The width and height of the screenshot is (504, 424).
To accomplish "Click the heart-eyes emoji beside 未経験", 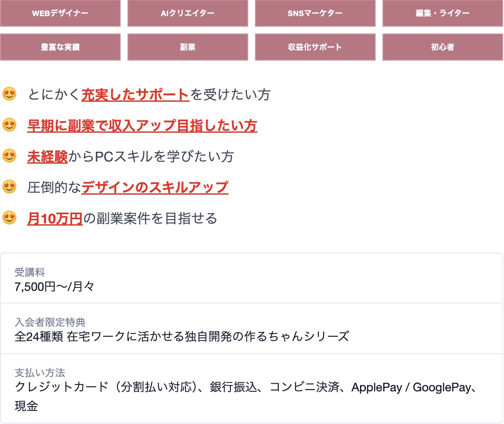I will point(9,156).
